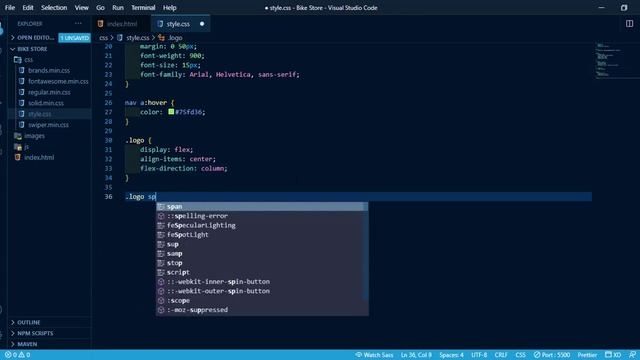640x360 pixels.
Task: Select style.css in the explorer
Action: (40, 114)
